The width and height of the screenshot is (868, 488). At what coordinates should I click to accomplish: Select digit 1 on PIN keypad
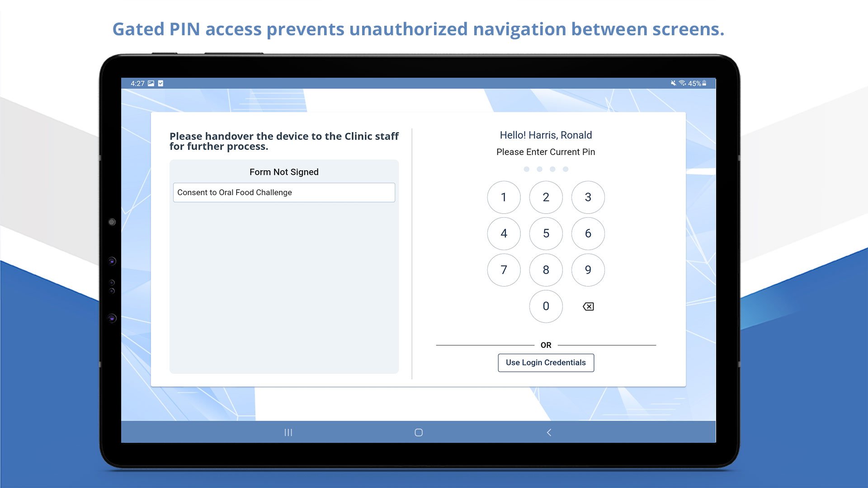click(503, 197)
